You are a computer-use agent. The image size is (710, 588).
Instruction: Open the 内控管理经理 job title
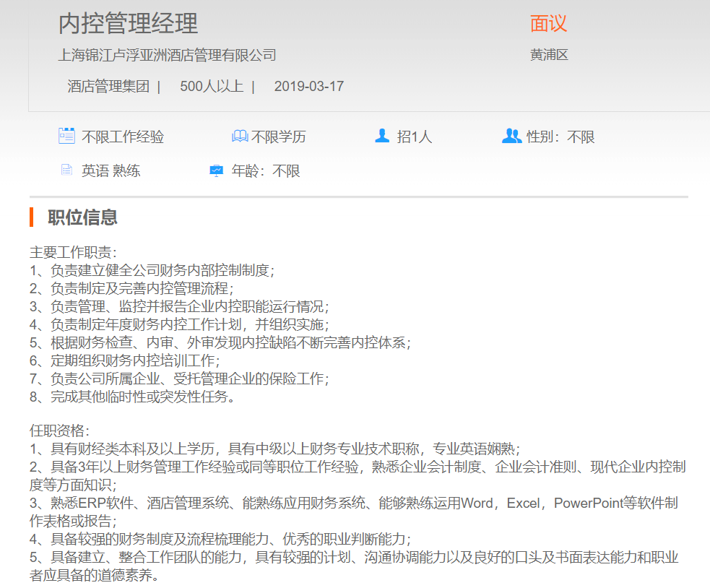pos(128,24)
